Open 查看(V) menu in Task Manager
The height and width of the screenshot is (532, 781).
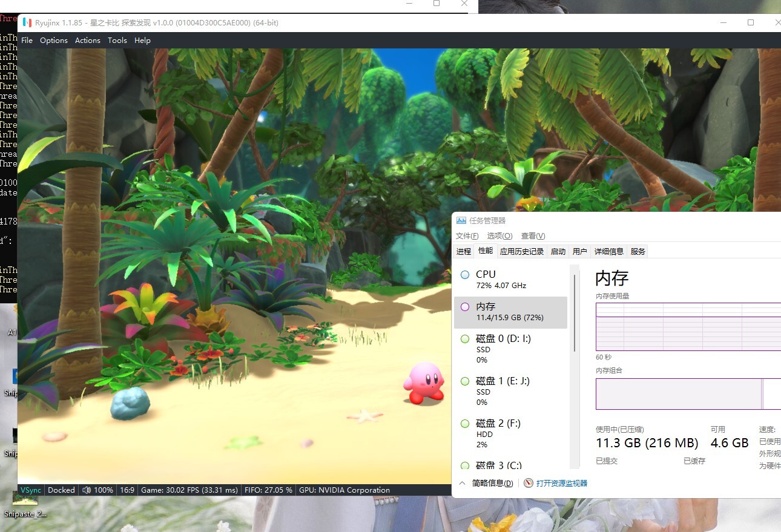(x=533, y=236)
